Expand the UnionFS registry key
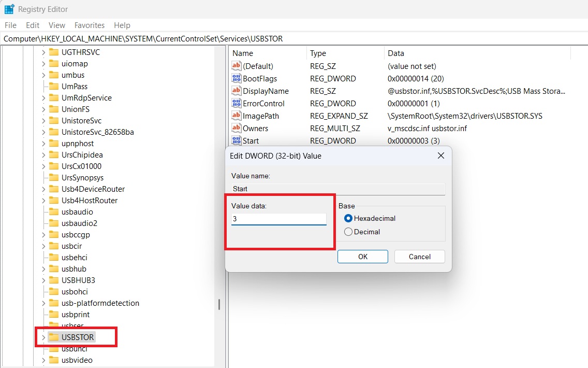The image size is (588, 368). 45,109
